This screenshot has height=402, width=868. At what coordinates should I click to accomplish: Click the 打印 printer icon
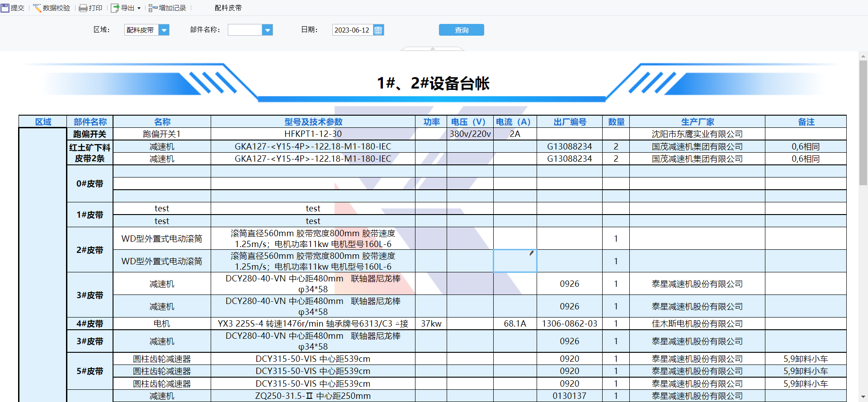point(83,8)
